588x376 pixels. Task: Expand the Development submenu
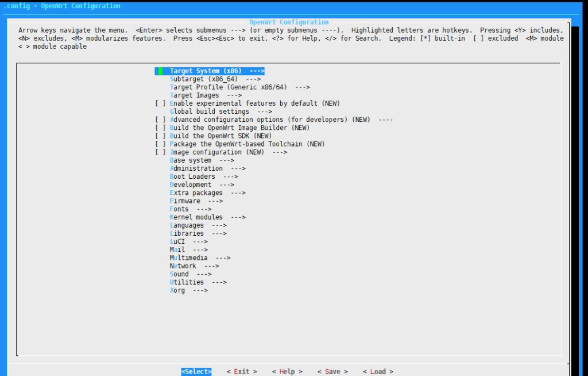(x=202, y=185)
